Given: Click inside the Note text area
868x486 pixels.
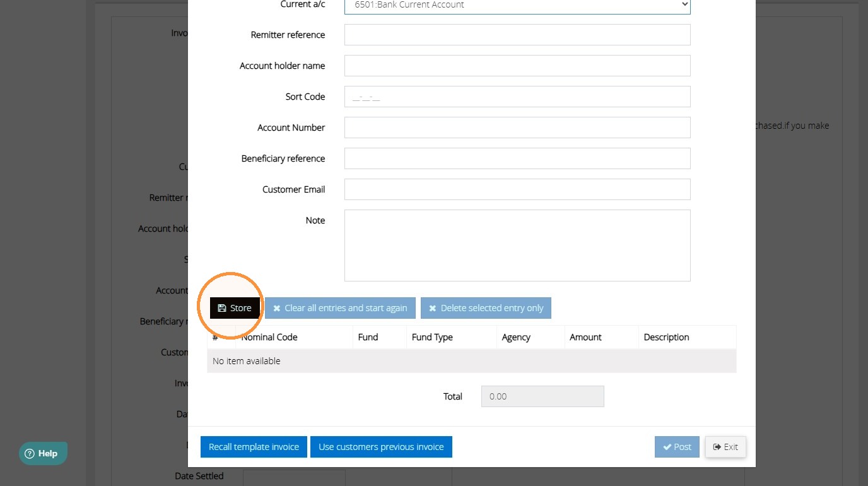Looking at the screenshot, I should tap(517, 246).
